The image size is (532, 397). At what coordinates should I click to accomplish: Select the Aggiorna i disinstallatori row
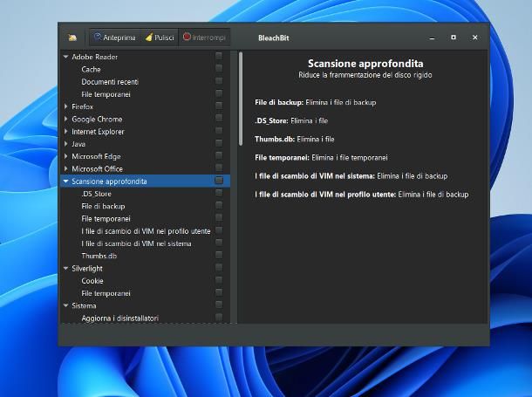coord(146,318)
